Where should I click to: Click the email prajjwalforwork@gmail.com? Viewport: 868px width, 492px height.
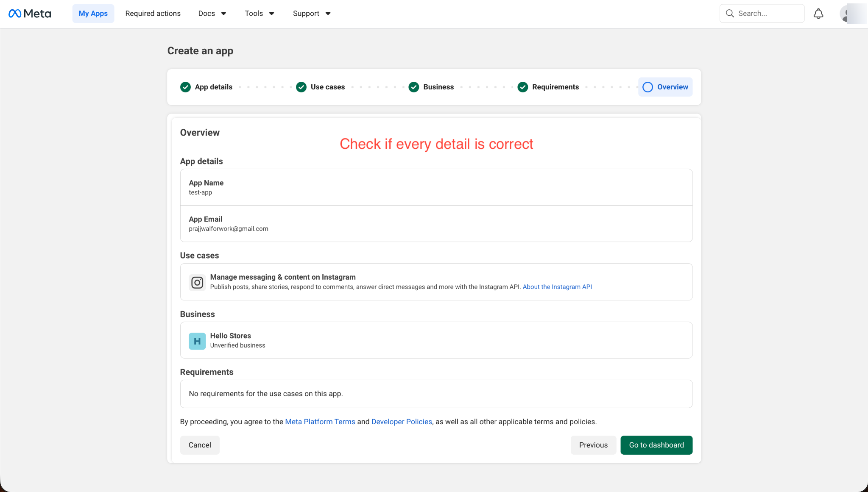229,229
